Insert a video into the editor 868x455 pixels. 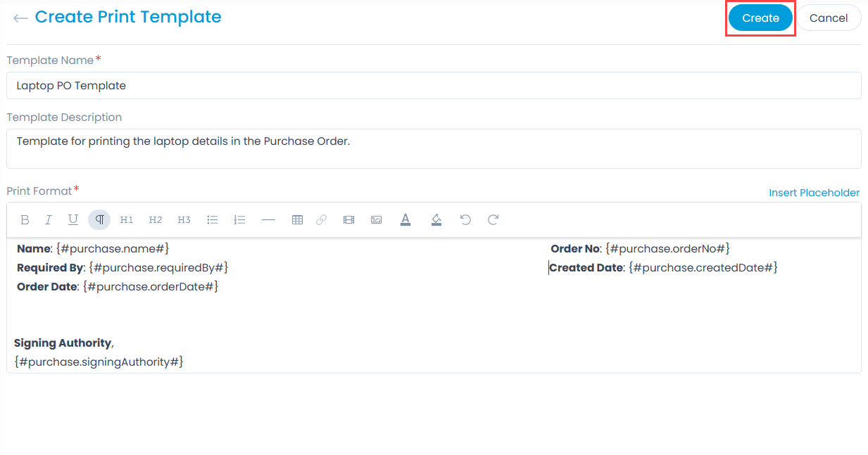(348, 220)
